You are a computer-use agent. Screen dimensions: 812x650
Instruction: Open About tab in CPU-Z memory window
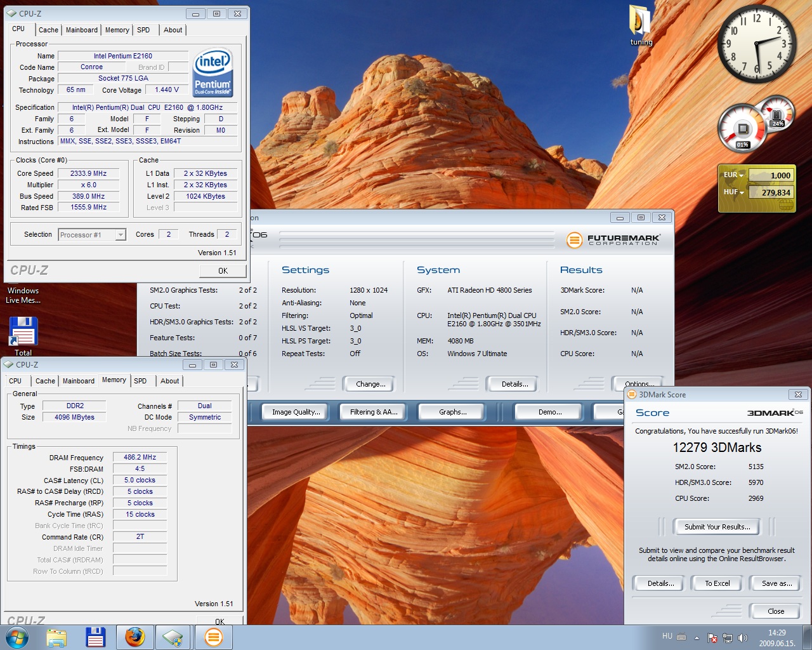(x=169, y=381)
